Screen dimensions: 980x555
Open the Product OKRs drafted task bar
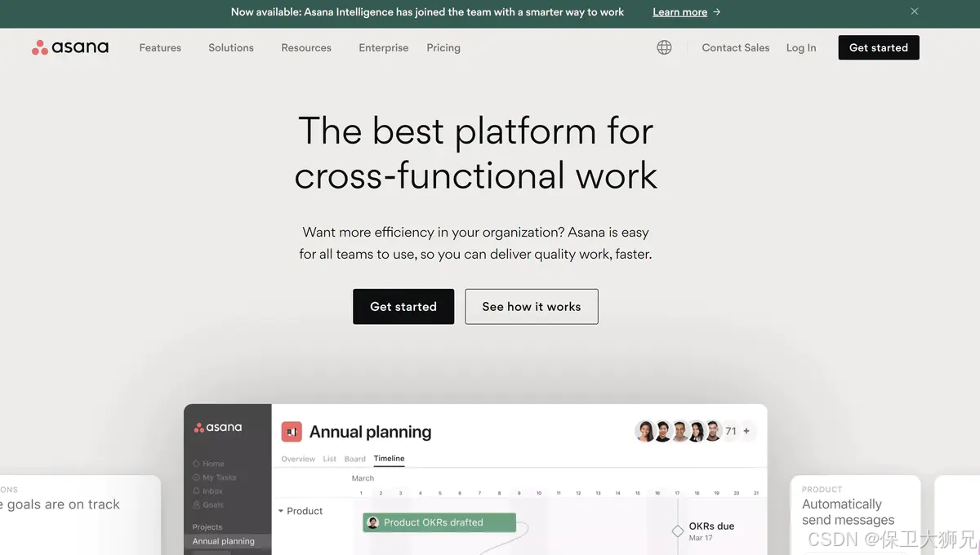439,522
